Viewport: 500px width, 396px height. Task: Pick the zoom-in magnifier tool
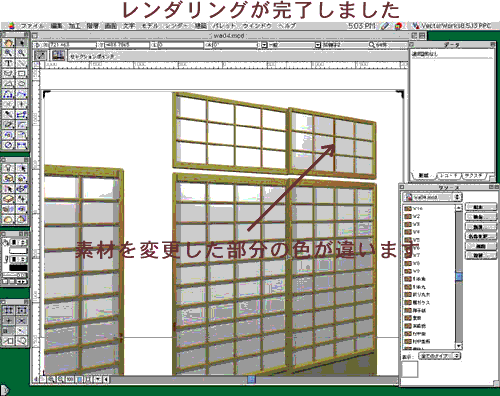click(8, 53)
